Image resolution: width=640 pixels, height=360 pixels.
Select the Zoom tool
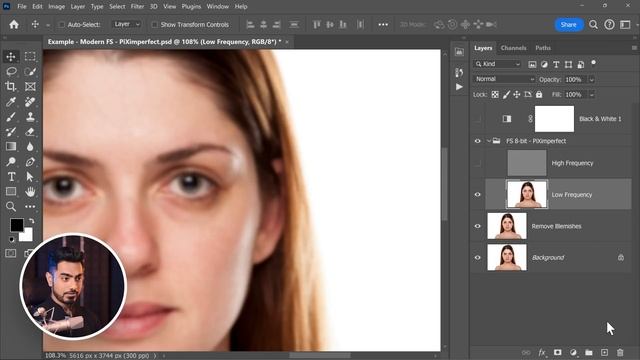coord(11,207)
